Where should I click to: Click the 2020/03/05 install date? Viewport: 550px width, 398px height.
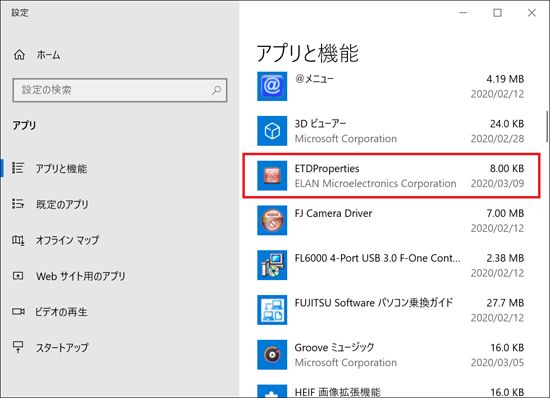coord(497,362)
